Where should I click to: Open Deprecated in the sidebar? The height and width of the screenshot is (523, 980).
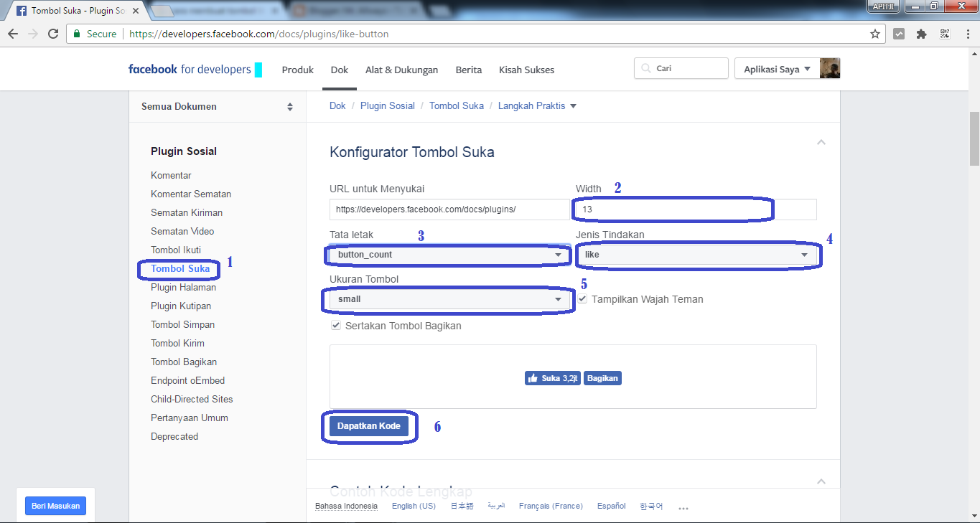pyautogui.click(x=174, y=436)
